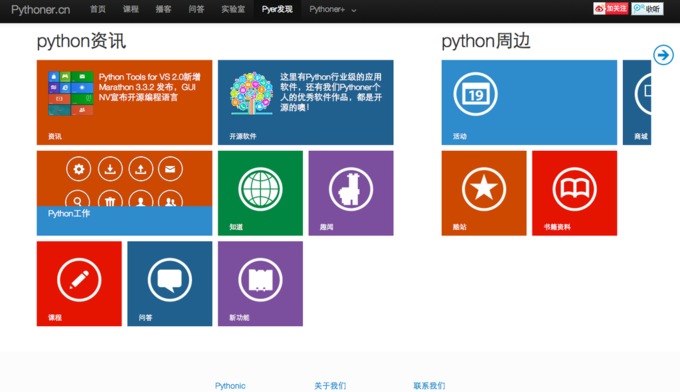Click the envelope icon in Python工作 tile
Image resolution: width=680 pixels, height=392 pixels.
(170, 169)
